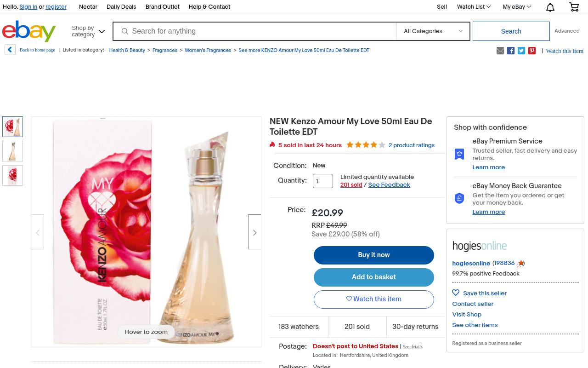Open Daily Deals in top menu

coord(121,7)
